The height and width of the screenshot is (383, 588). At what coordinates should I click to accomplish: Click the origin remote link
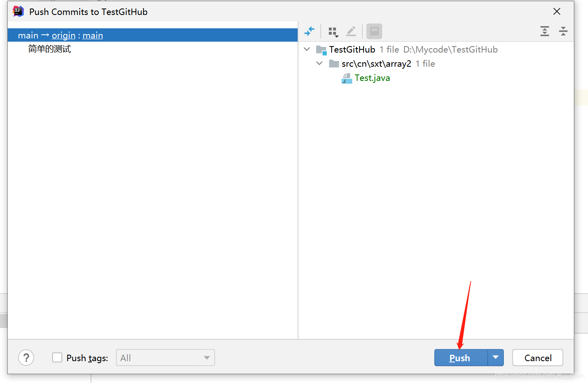(63, 35)
